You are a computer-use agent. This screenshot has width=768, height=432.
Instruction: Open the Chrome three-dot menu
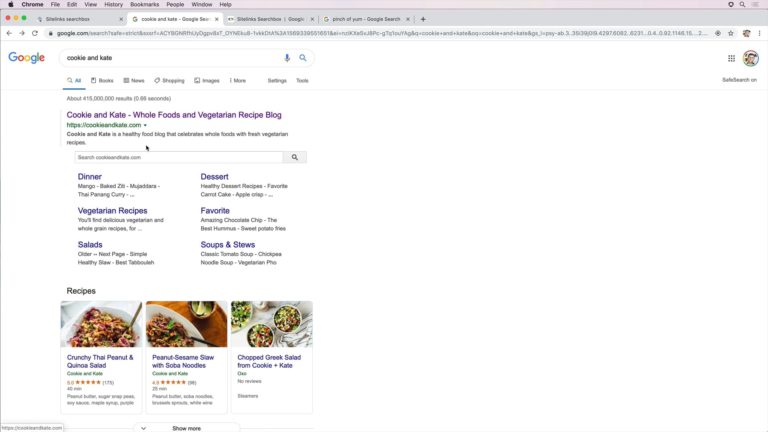(x=760, y=33)
